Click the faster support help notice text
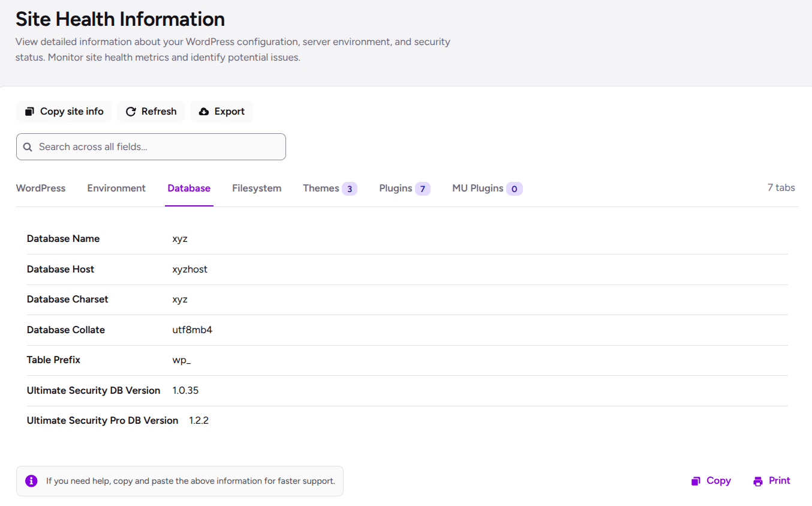This screenshot has width=812, height=506. pyautogui.click(x=191, y=481)
